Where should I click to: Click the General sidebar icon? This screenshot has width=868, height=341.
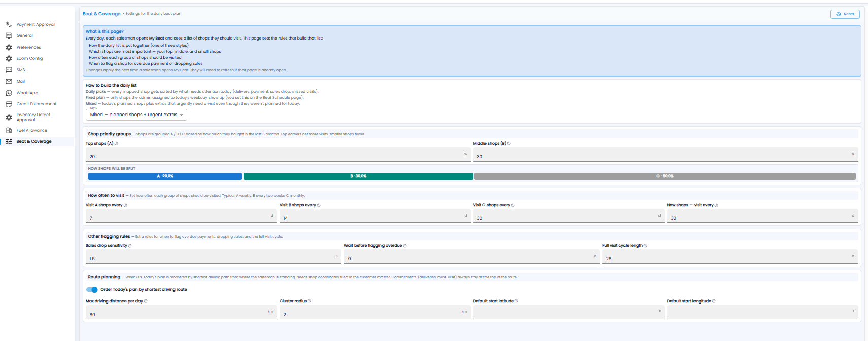click(9, 35)
